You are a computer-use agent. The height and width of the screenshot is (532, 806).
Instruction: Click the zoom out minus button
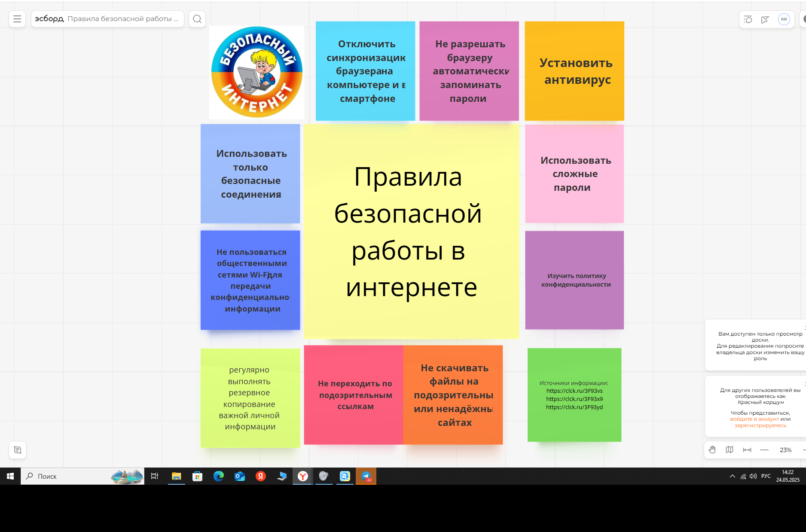(x=764, y=450)
